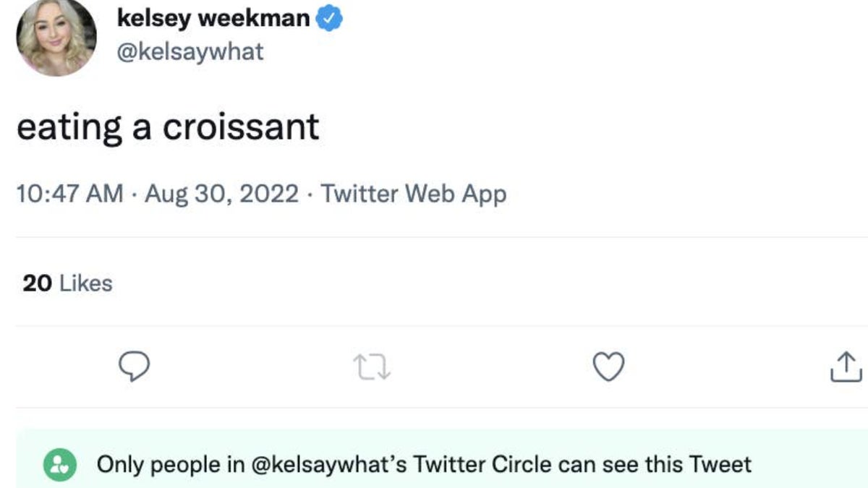Screen dimensions: 868x488
Task: Click the bold number 20 in the like count
Action: tap(37, 283)
